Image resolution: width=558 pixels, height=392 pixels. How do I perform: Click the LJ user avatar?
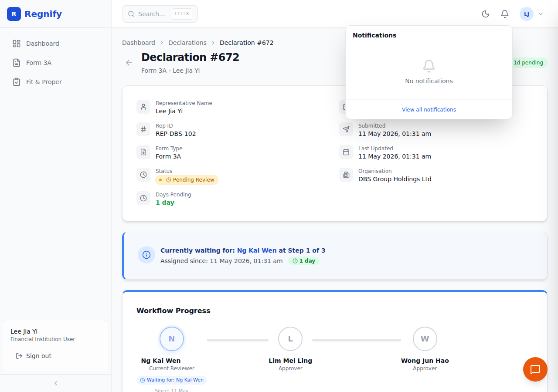click(x=527, y=14)
